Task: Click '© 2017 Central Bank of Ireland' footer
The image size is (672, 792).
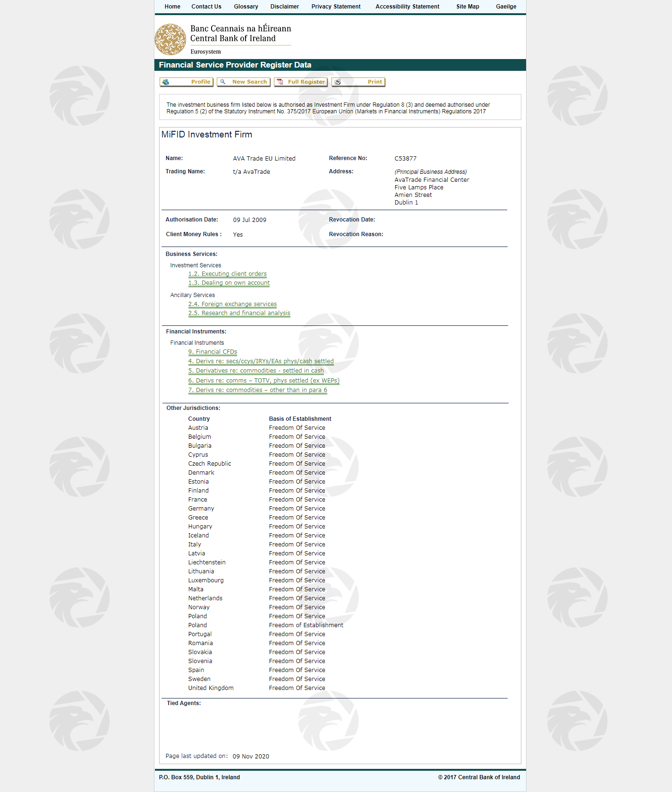Action: pyautogui.click(x=479, y=777)
